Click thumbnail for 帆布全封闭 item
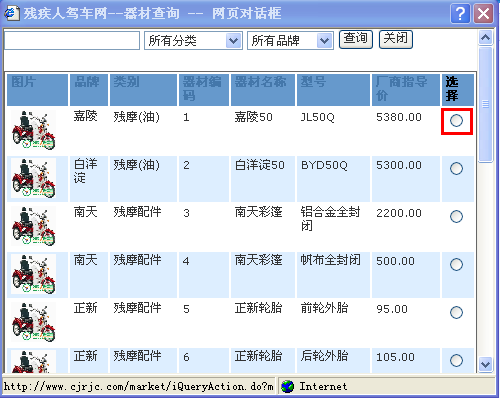The height and width of the screenshot is (398, 500). pos(33,274)
